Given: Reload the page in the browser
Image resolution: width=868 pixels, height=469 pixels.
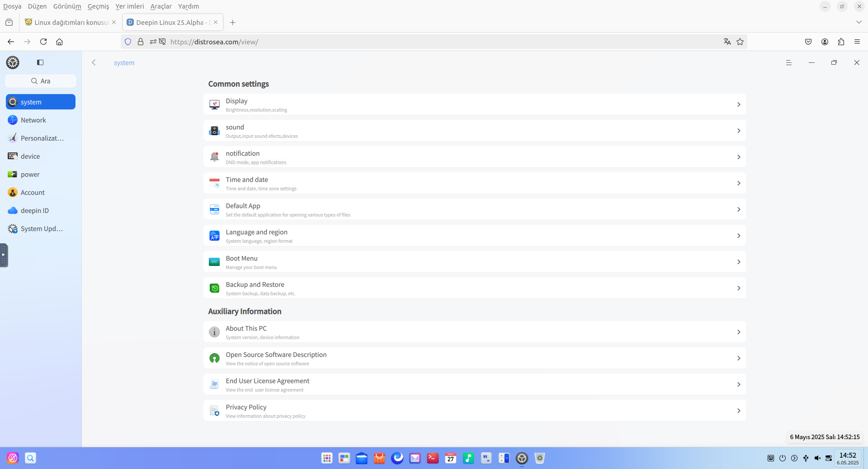Looking at the screenshot, I should point(43,42).
